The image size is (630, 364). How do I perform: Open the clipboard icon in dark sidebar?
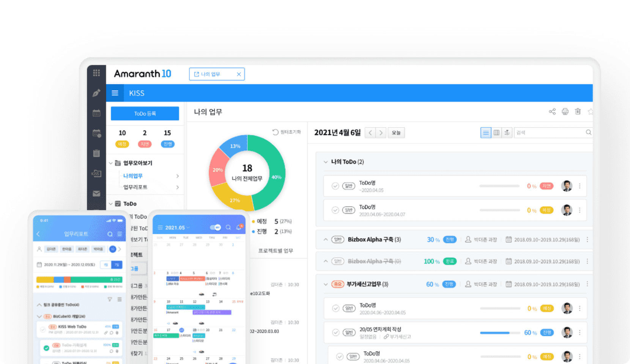point(96,153)
